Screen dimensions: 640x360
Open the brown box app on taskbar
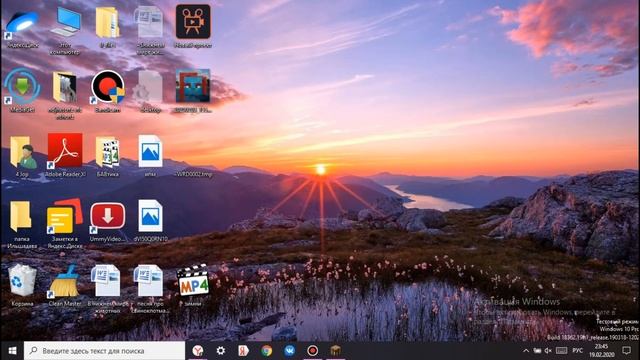(336, 351)
